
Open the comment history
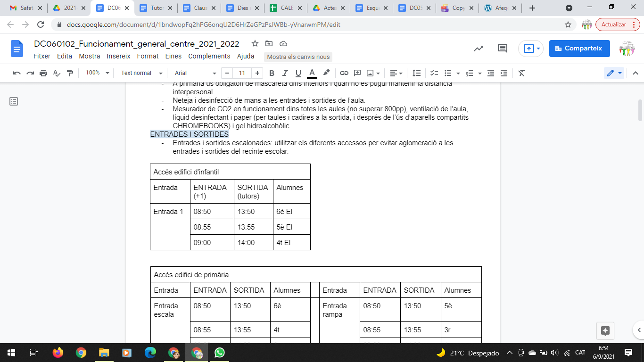(x=503, y=49)
